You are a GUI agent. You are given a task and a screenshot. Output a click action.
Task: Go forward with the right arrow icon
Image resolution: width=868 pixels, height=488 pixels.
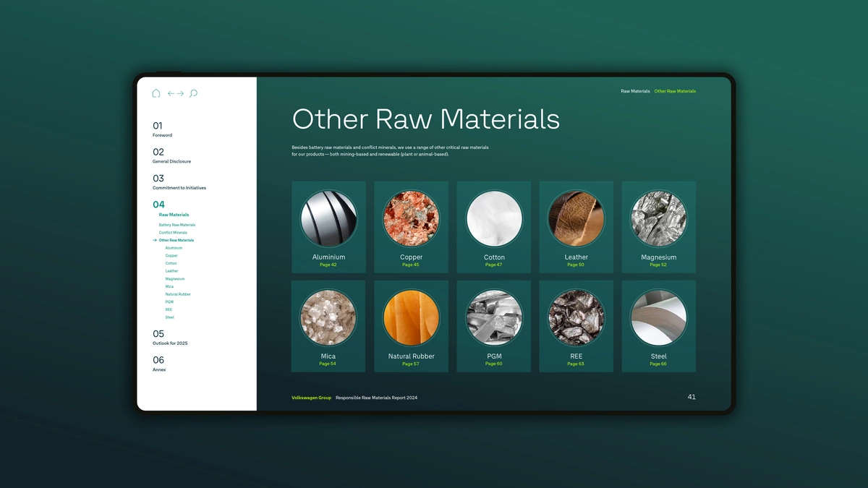(x=180, y=93)
